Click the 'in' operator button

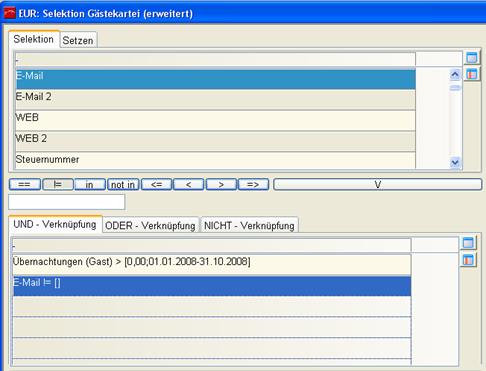[x=90, y=184]
